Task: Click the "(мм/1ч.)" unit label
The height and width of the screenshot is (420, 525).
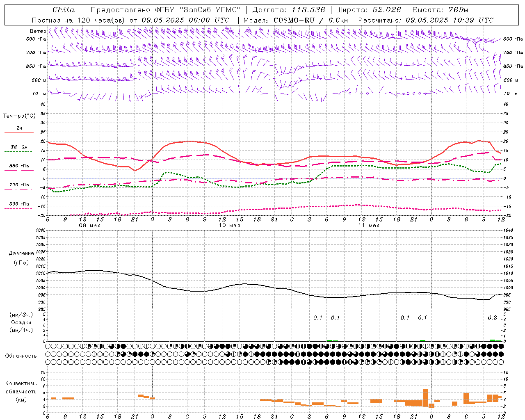Action: tap(21, 330)
